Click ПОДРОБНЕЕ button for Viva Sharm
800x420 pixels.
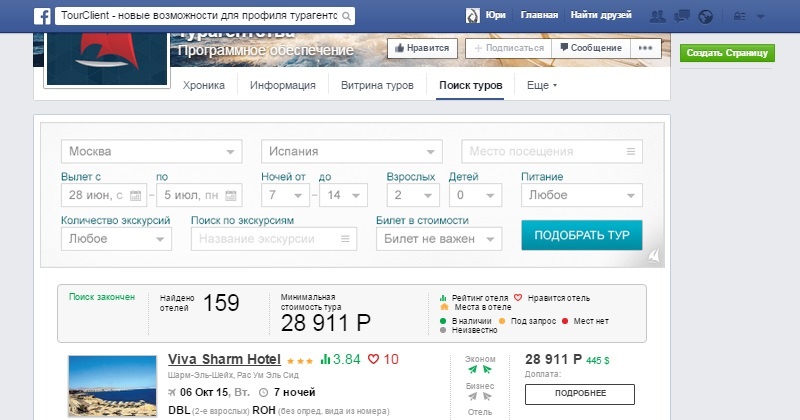tap(580, 394)
